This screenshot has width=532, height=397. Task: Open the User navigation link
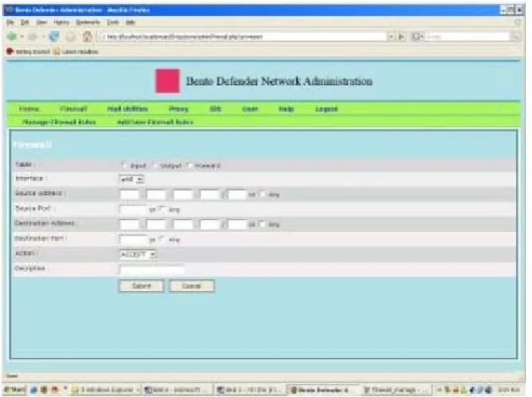click(x=250, y=109)
